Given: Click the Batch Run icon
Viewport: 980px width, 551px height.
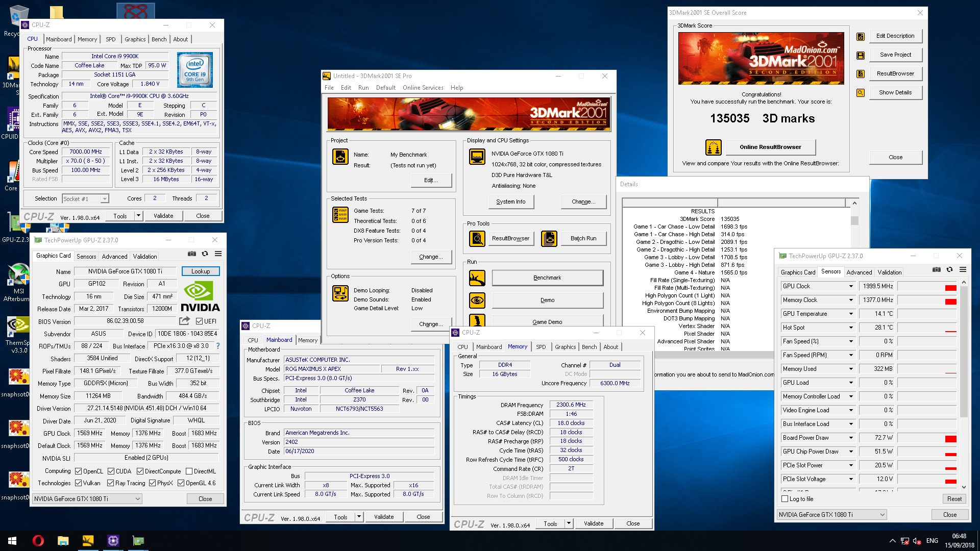Looking at the screenshot, I should coord(549,238).
